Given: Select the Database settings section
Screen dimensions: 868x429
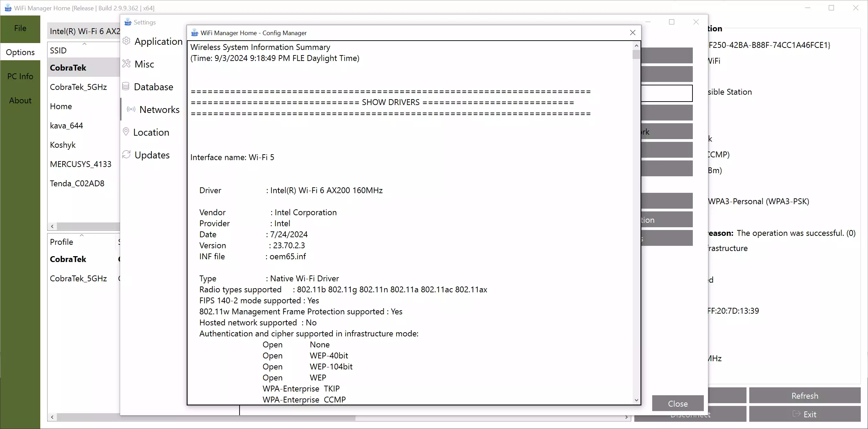Looking at the screenshot, I should (154, 87).
